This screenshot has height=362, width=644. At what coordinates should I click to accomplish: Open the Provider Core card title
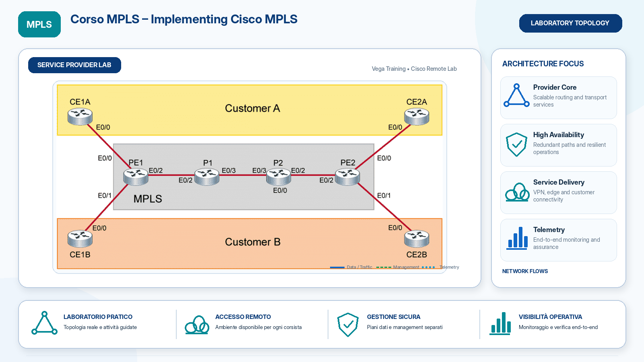555,87
